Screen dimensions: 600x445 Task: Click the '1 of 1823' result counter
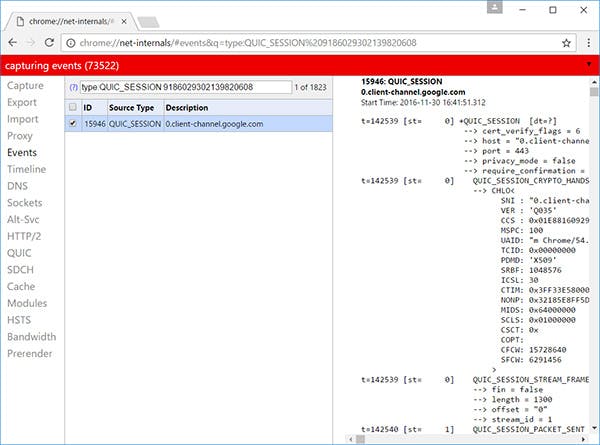click(310, 87)
